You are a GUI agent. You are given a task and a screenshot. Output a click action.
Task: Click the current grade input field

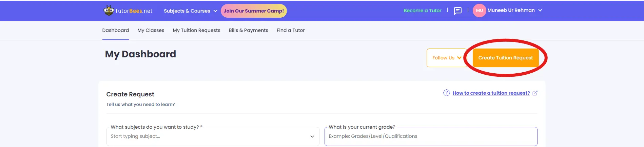(x=431, y=136)
